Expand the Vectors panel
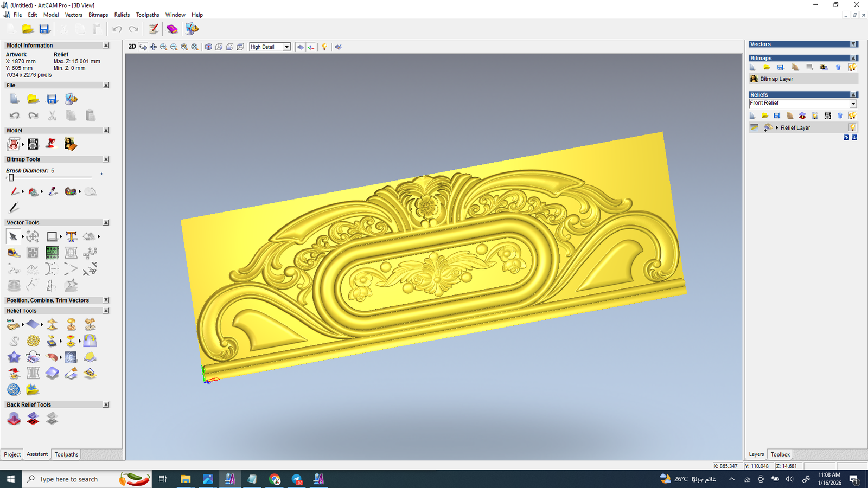868x488 pixels. coord(853,44)
